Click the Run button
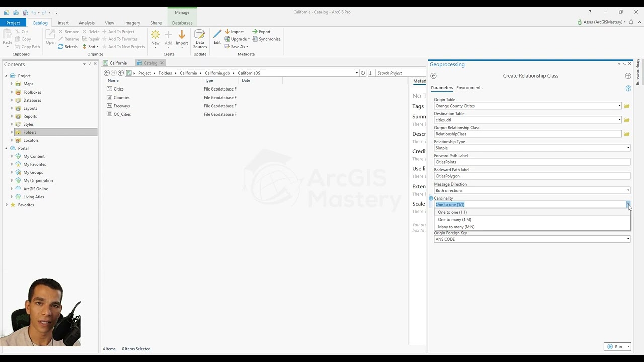Image resolution: width=644 pixels, height=362 pixels. coord(615,347)
